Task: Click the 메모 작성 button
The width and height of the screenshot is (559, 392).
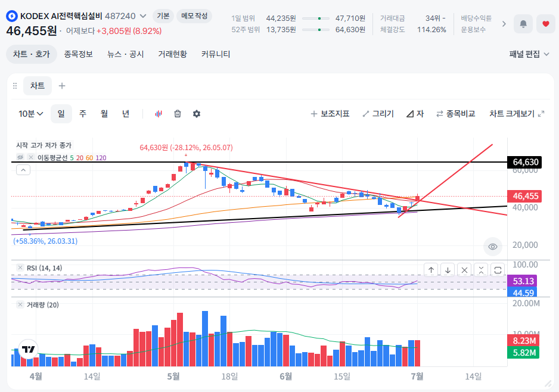Action: (x=194, y=16)
